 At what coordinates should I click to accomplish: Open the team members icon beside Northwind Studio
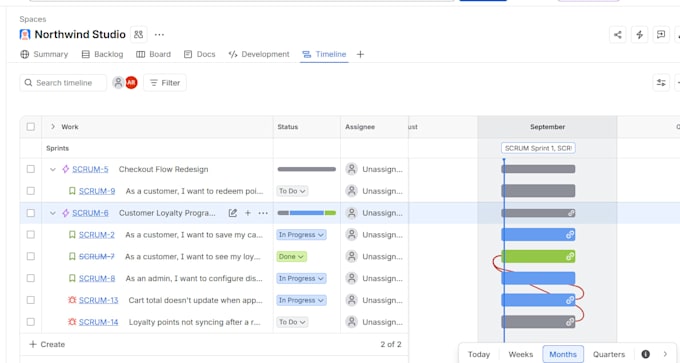pos(138,34)
